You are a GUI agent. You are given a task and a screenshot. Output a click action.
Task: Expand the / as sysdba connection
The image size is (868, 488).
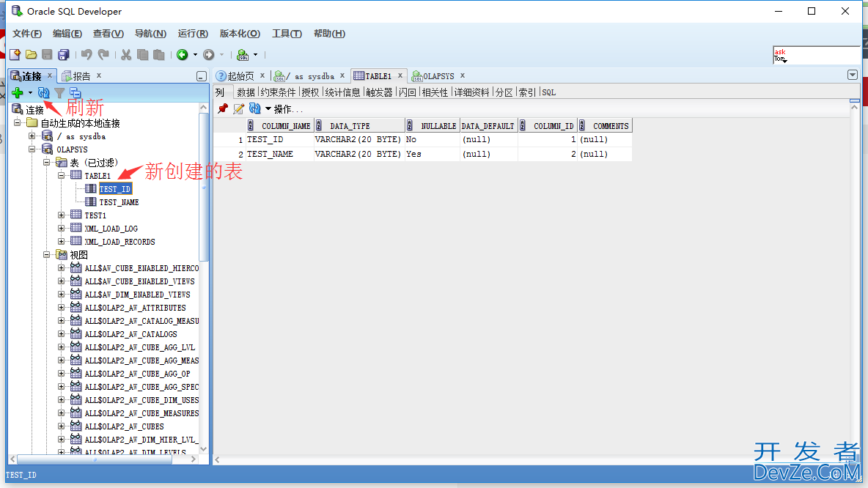coord(32,136)
